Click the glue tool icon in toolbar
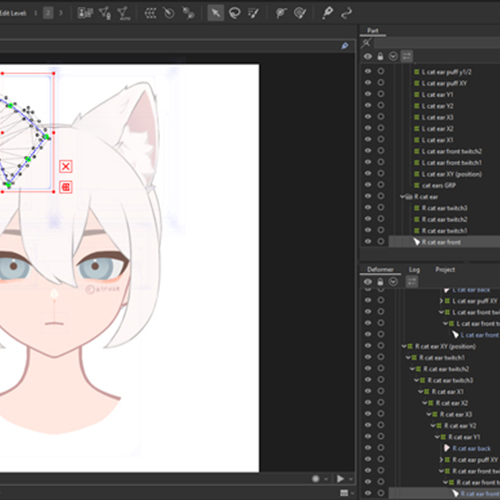This screenshot has height=500, width=500. tap(188, 13)
